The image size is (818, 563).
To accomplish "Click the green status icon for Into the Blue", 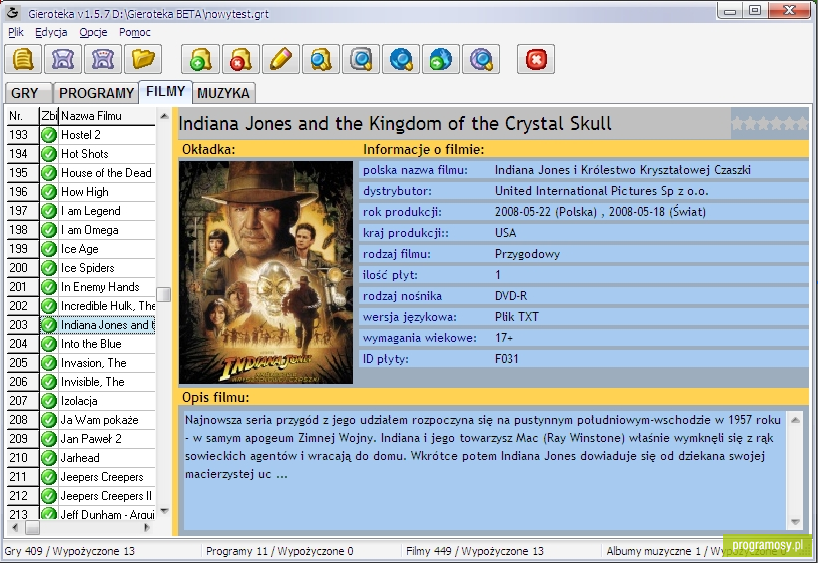I will point(49,344).
